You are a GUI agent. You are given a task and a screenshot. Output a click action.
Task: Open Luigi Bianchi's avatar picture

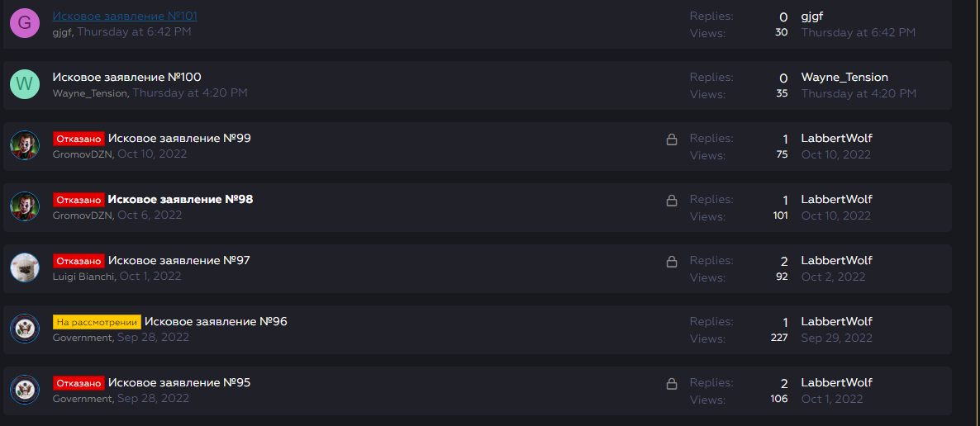coord(25,267)
